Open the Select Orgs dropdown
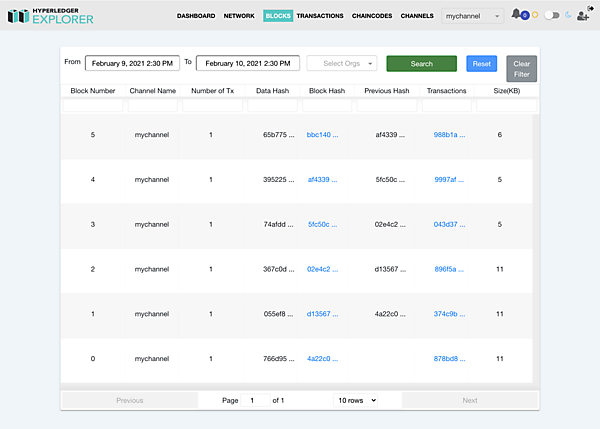The width and height of the screenshot is (600, 429). [342, 63]
